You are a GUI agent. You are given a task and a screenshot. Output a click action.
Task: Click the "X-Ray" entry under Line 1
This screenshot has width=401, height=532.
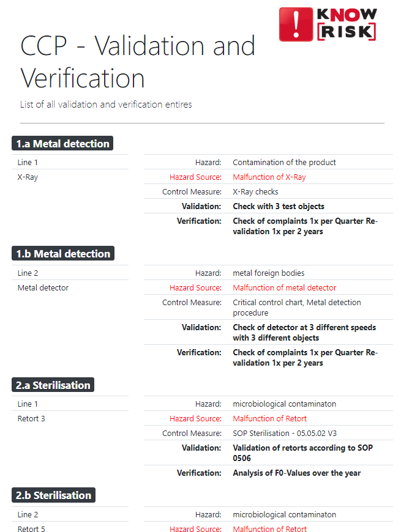point(28,177)
